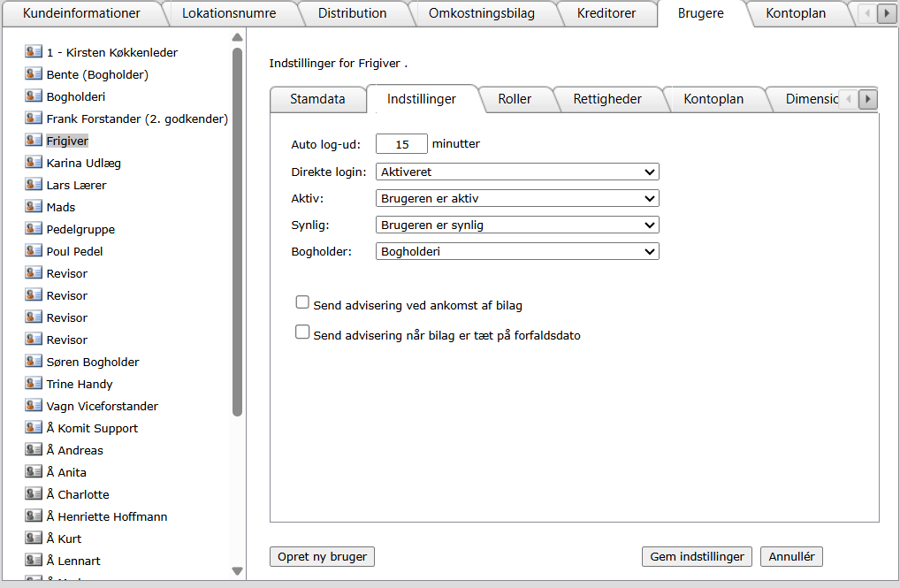Click the user list scrollbar thumb
The image size is (900, 588).
click(237, 232)
